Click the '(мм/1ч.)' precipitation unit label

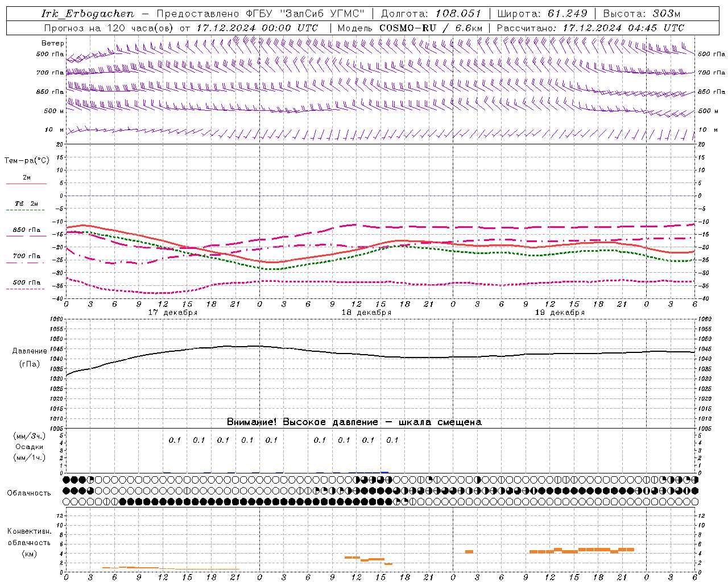tap(30, 458)
